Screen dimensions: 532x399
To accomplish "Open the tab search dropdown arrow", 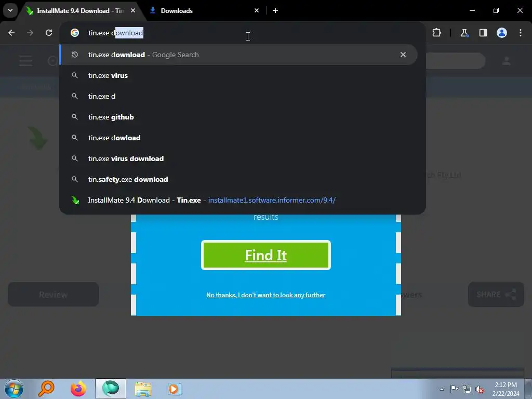I will [10, 10].
